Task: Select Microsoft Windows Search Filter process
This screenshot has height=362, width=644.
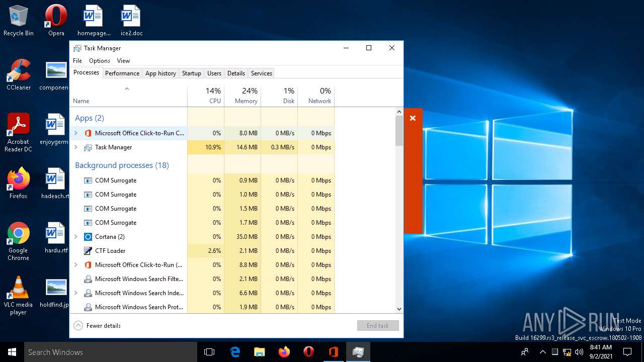Action: coord(202,279)
